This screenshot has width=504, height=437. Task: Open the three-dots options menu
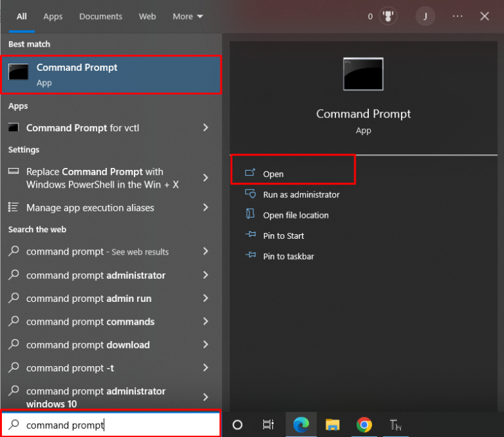pyautogui.click(x=457, y=16)
